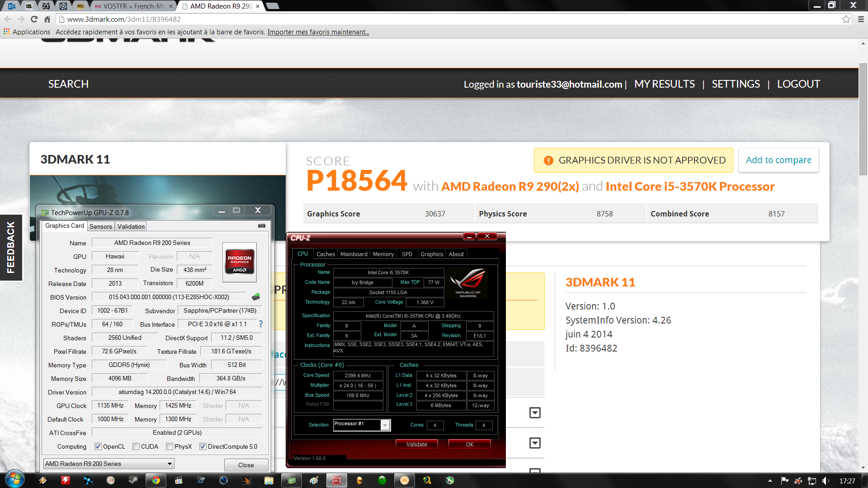This screenshot has height=488, width=868.
Task: Switch to CPU-Z Caches tab
Action: point(325,254)
